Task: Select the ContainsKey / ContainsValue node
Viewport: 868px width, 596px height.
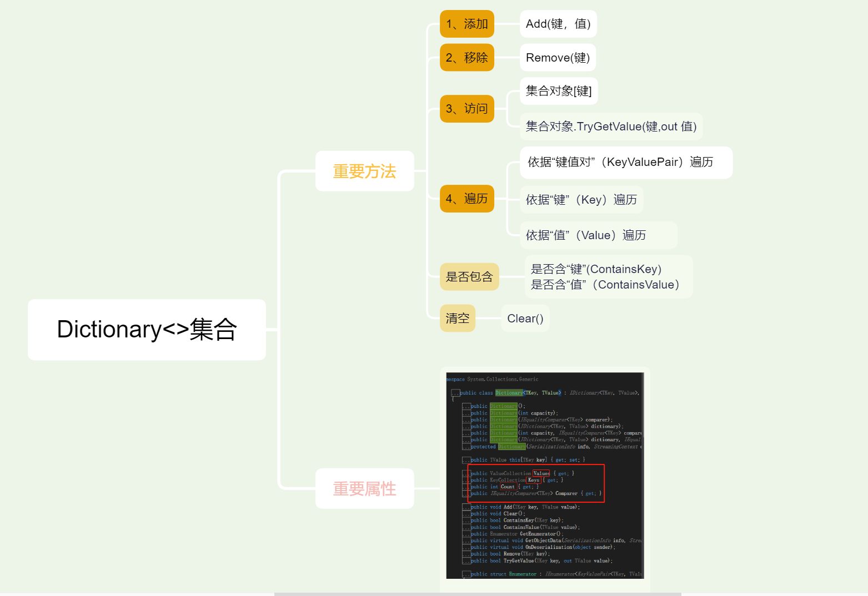Action: 609,277
